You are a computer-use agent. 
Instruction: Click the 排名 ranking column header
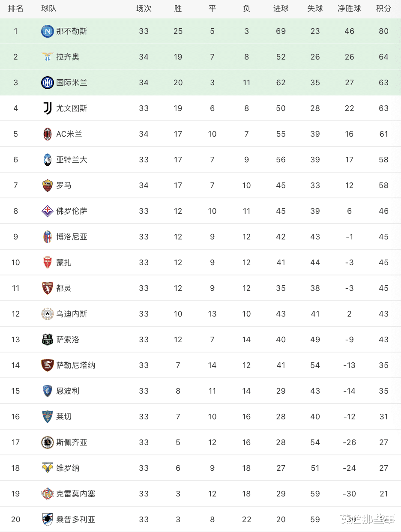point(16,9)
